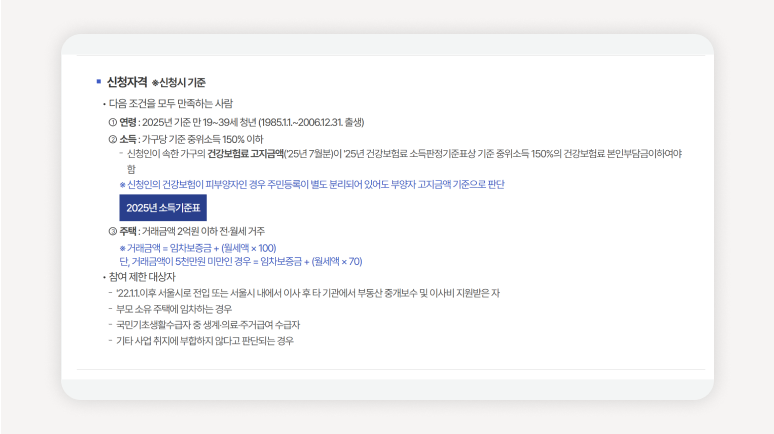Select the 5천만원 미만 formula line
This screenshot has width=774, height=434.
coord(241,261)
